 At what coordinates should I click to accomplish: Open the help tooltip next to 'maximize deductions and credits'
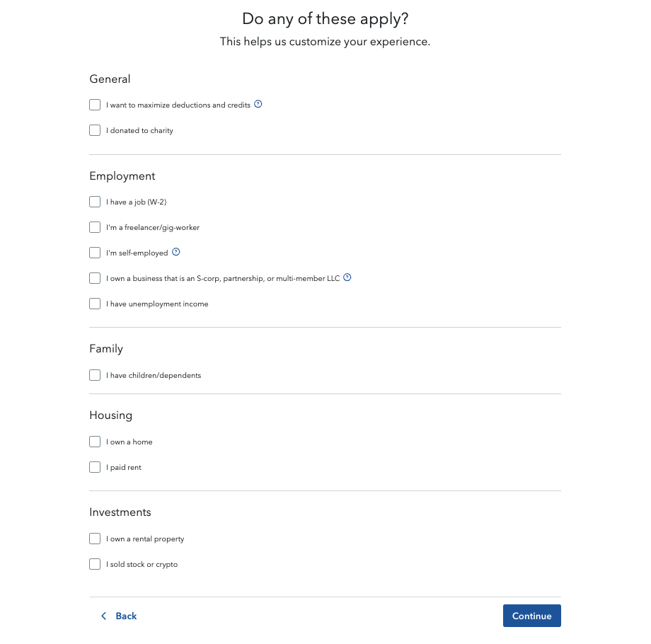point(258,104)
